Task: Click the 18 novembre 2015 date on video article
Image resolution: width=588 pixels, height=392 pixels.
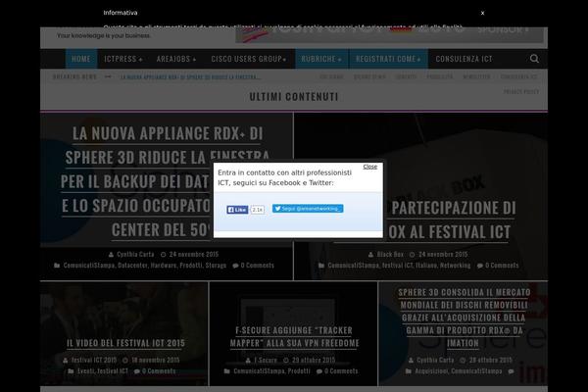Action: 155,360
